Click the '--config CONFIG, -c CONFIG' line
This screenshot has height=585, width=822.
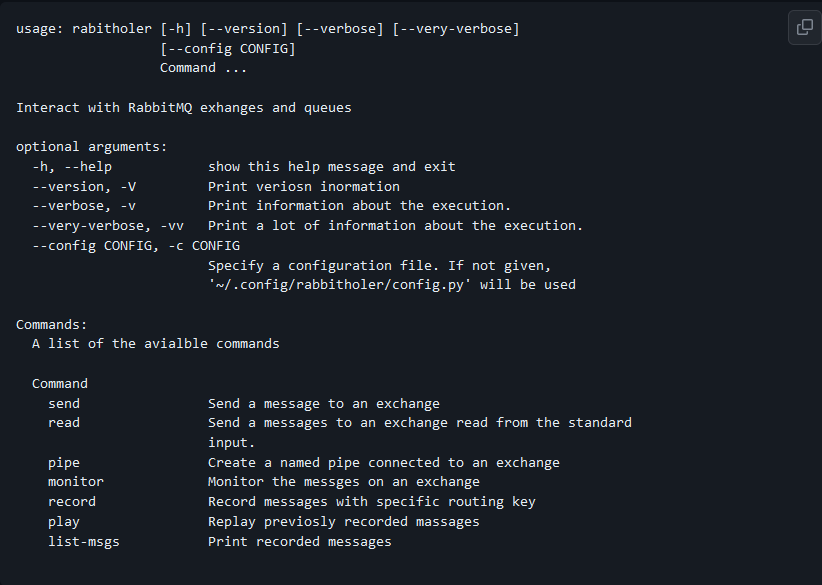(136, 246)
